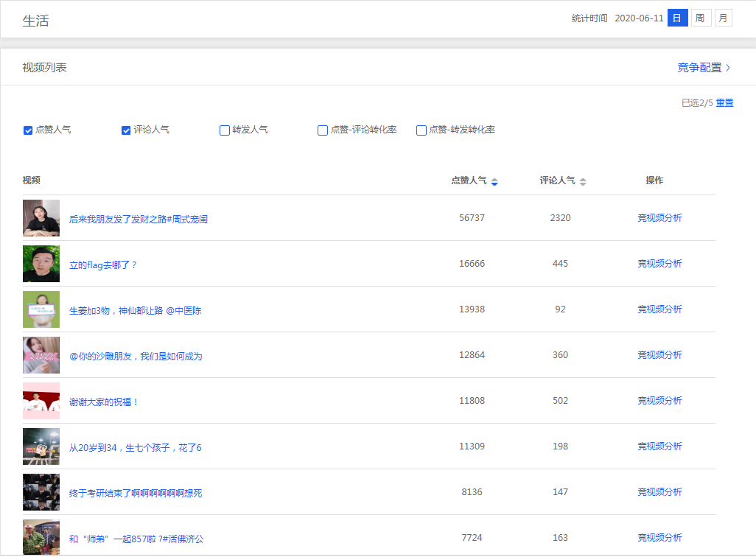Click the likes value 8136
Screen dimensions: 756x557
pyautogui.click(x=472, y=492)
